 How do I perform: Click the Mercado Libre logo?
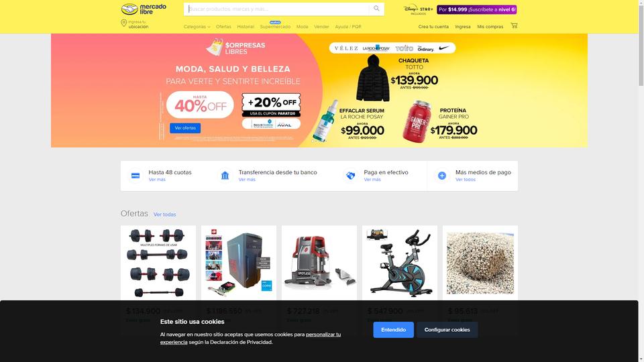pyautogui.click(x=144, y=9)
